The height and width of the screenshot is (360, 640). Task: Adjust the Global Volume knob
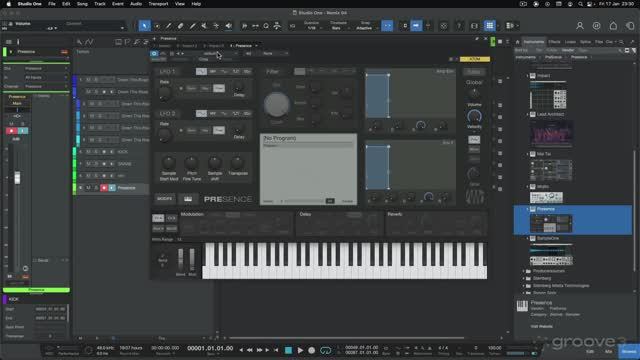(x=474, y=117)
